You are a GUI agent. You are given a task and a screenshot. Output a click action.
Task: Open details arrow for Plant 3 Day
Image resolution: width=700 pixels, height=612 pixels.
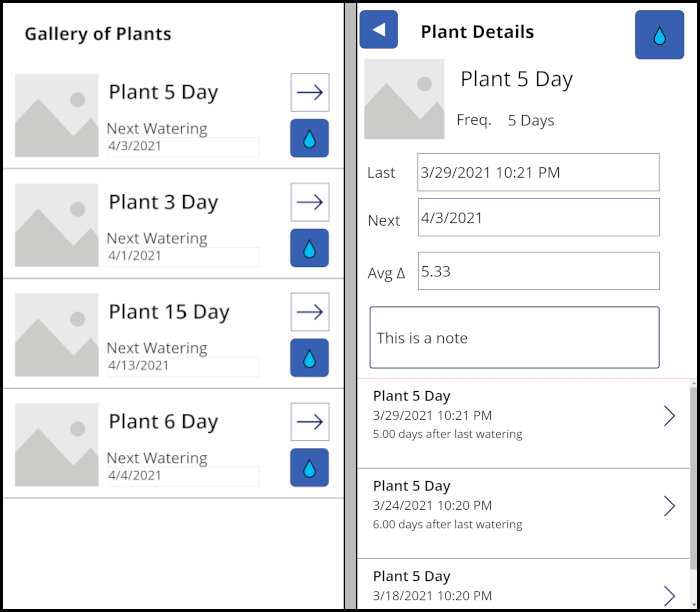coord(309,202)
